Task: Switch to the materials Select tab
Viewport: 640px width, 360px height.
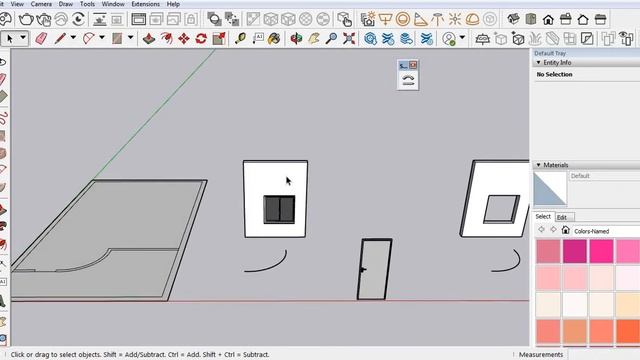Action: pyautogui.click(x=543, y=217)
